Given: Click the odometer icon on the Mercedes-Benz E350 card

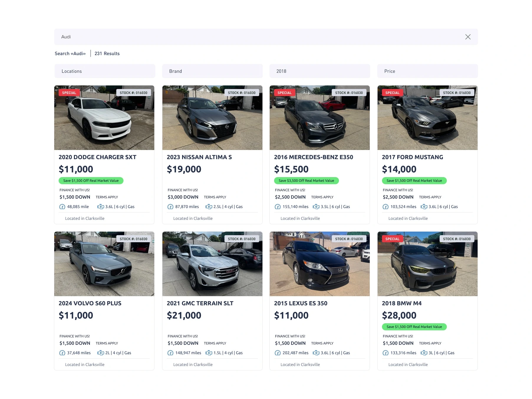Looking at the screenshot, I should click(277, 207).
